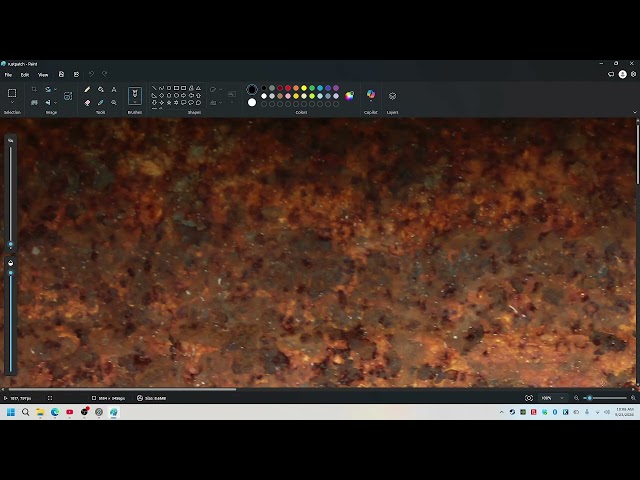Select the active Brushes tool
This screenshot has width=640, height=480.
pos(135,94)
